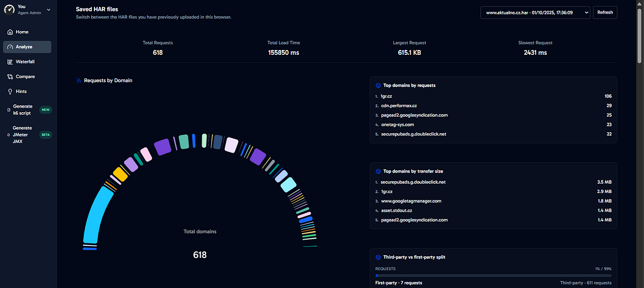Viewport: 644px width, 288px height.
Task: Click icon beside Top domains by transfer size
Action: coord(378,171)
